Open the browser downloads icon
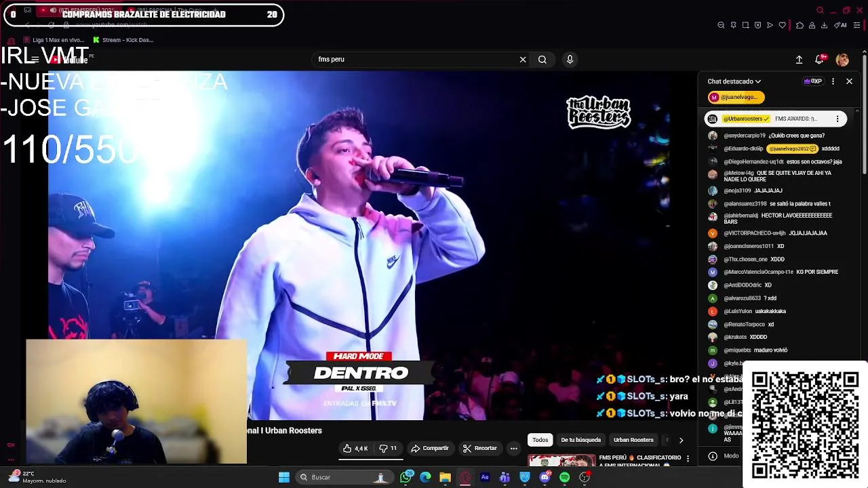The width and height of the screenshot is (868, 488). (x=824, y=25)
